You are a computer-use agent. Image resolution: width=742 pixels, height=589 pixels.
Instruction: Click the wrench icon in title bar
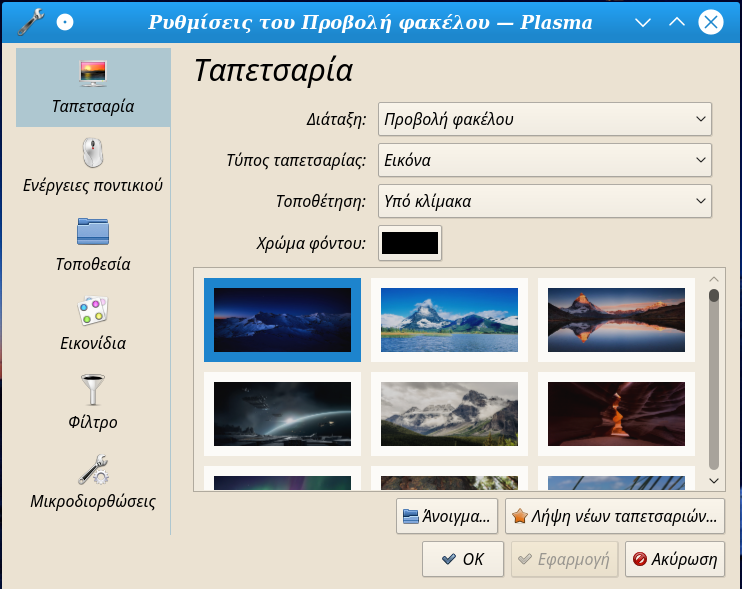click(x=31, y=22)
